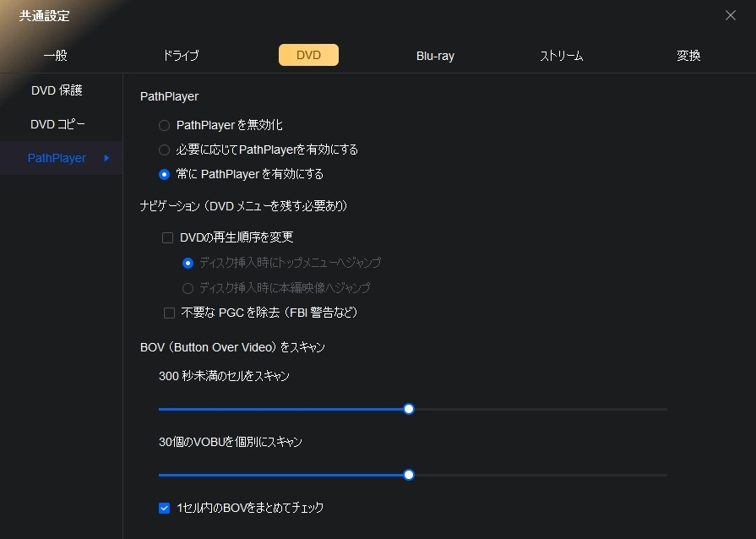The image size is (756, 539).
Task: Select the DVD tab
Action: [x=308, y=55]
